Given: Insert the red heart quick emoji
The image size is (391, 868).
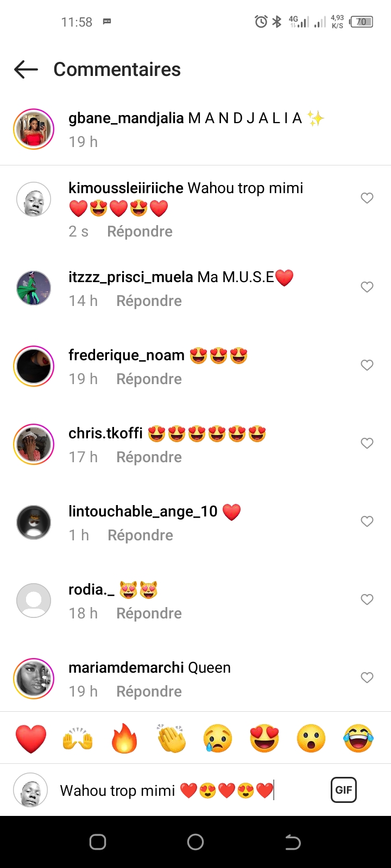Looking at the screenshot, I should tap(31, 738).
